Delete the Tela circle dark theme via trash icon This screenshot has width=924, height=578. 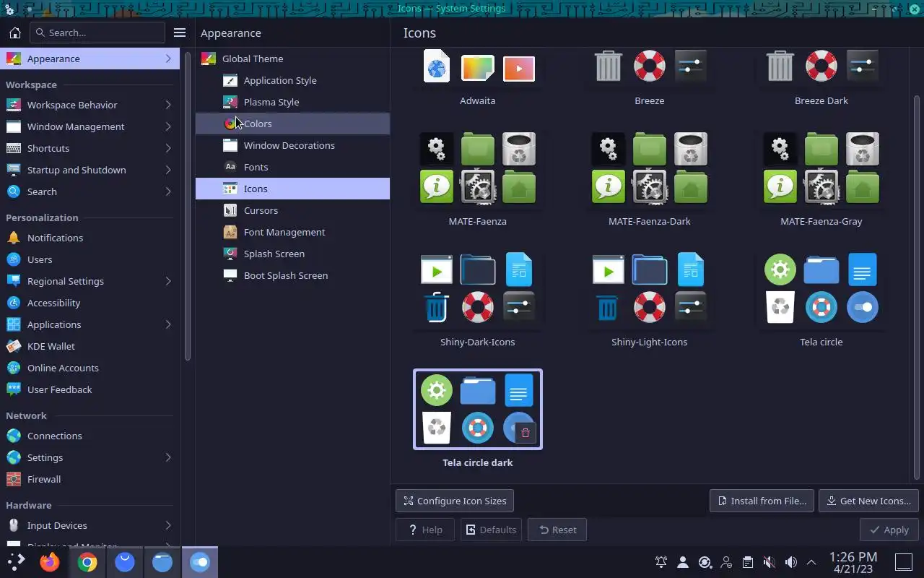click(526, 433)
